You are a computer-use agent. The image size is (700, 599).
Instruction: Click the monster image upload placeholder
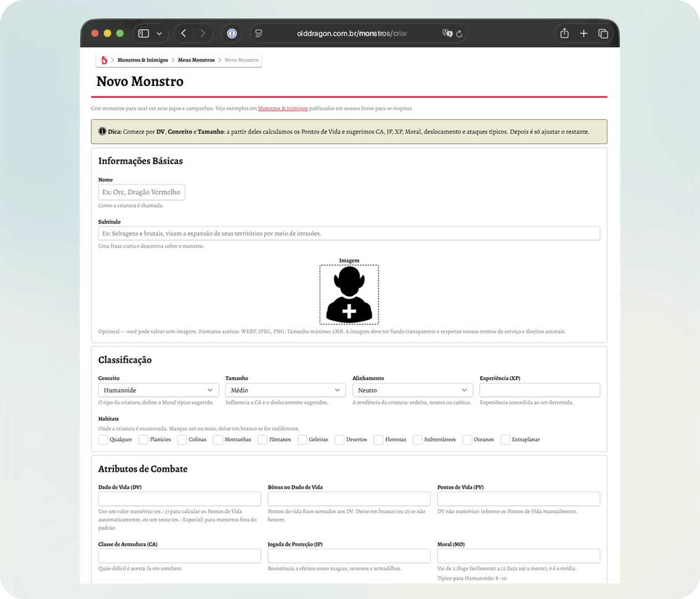349,295
